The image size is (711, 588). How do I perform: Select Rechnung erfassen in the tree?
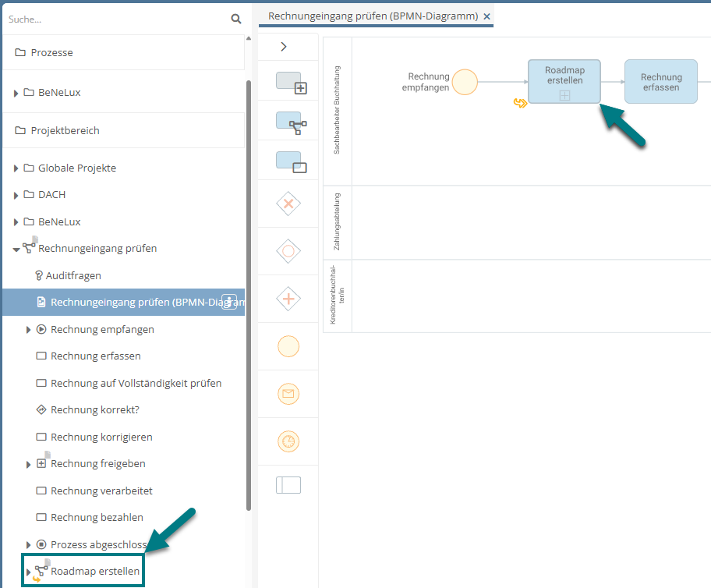coord(96,356)
